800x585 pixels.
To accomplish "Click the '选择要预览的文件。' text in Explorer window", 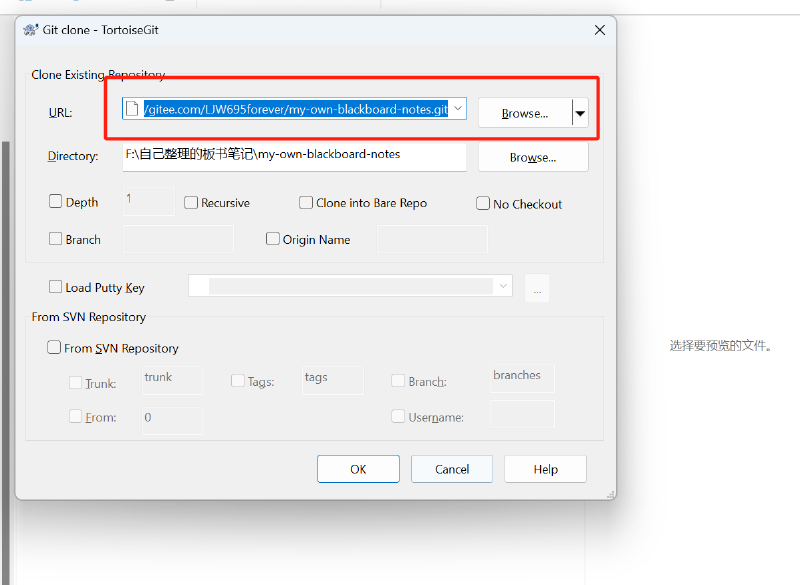I will point(720,346).
